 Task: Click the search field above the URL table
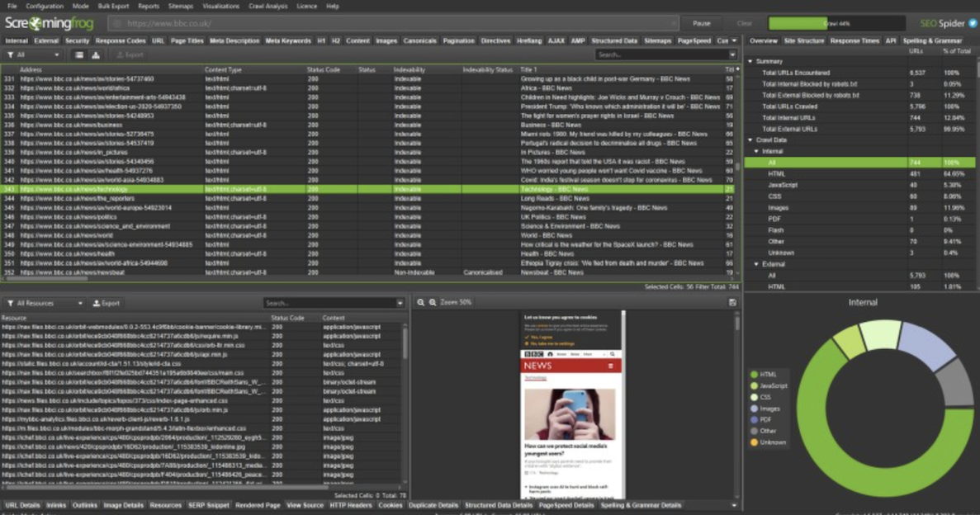665,54
